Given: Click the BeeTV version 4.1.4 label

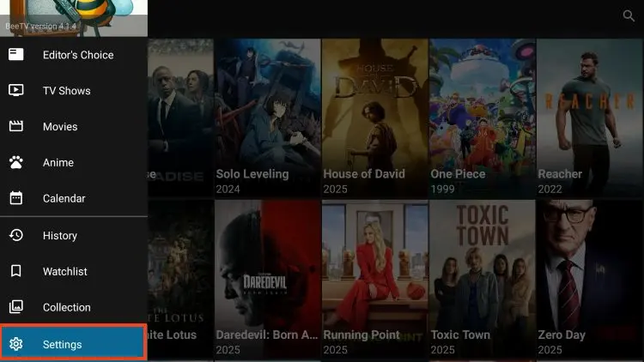Looking at the screenshot, I should point(40,27).
